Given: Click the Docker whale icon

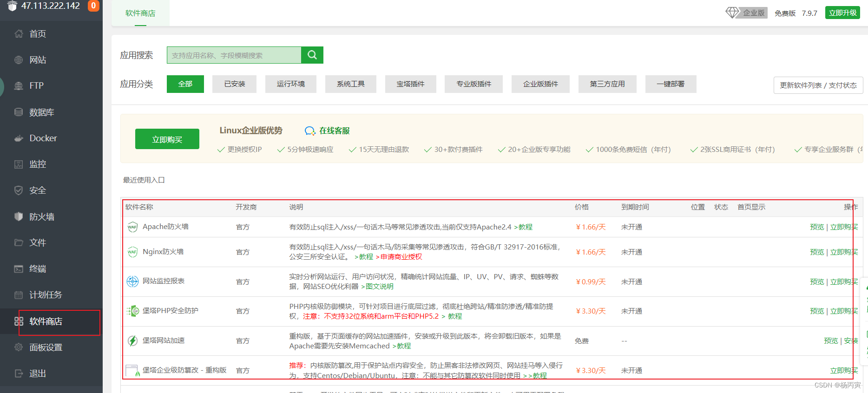Looking at the screenshot, I should [19, 138].
